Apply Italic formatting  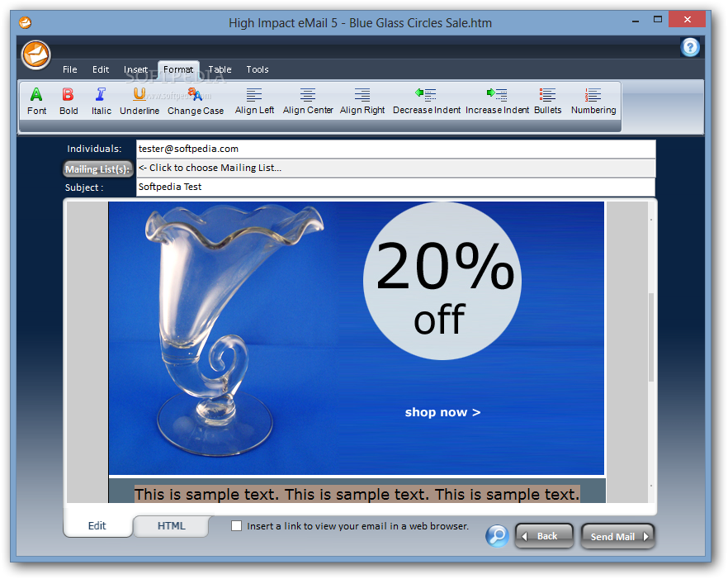[101, 101]
